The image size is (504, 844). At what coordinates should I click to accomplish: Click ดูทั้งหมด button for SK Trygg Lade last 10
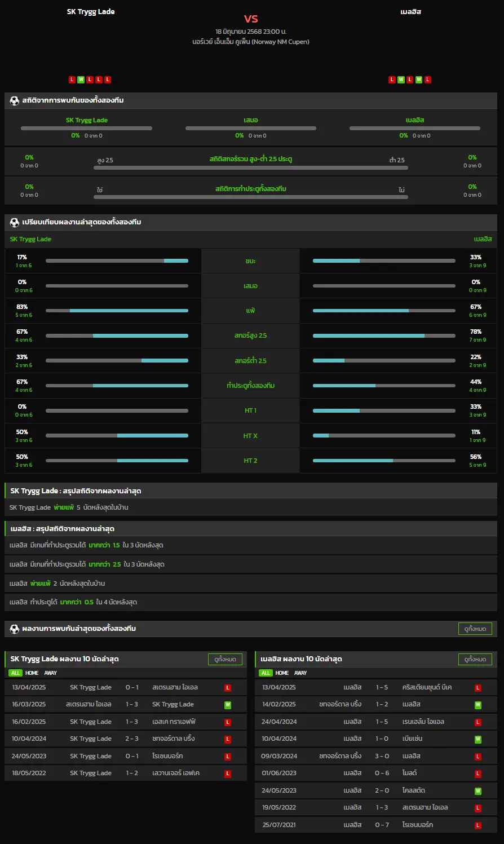click(x=226, y=659)
